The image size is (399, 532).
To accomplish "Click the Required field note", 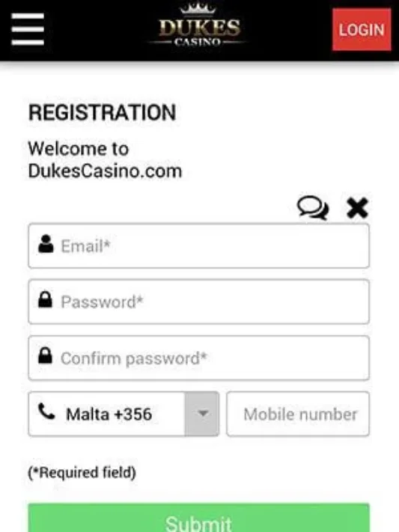I will (x=82, y=472).
